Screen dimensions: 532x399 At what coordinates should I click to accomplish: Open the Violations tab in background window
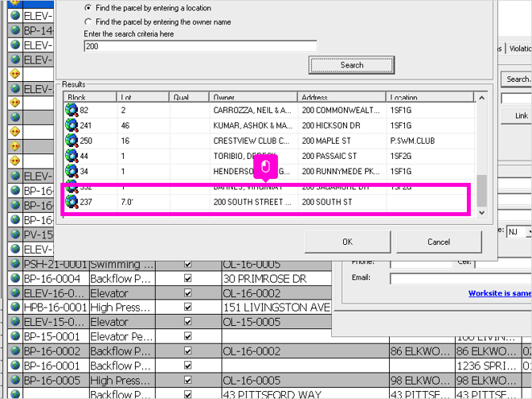(x=520, y=48)
